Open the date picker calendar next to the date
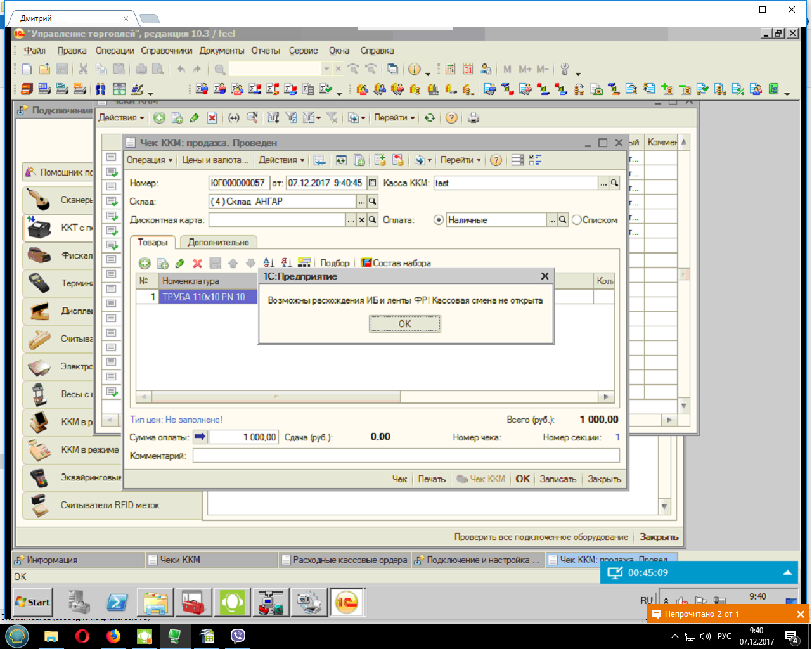The width and height of the screenshot is (812, 649). 373,183
